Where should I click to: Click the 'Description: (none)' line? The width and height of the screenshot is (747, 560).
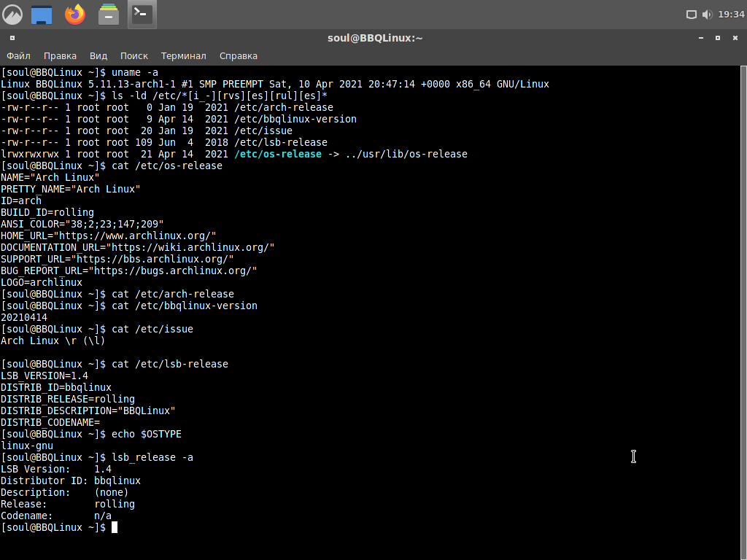(x=65, y=492)
